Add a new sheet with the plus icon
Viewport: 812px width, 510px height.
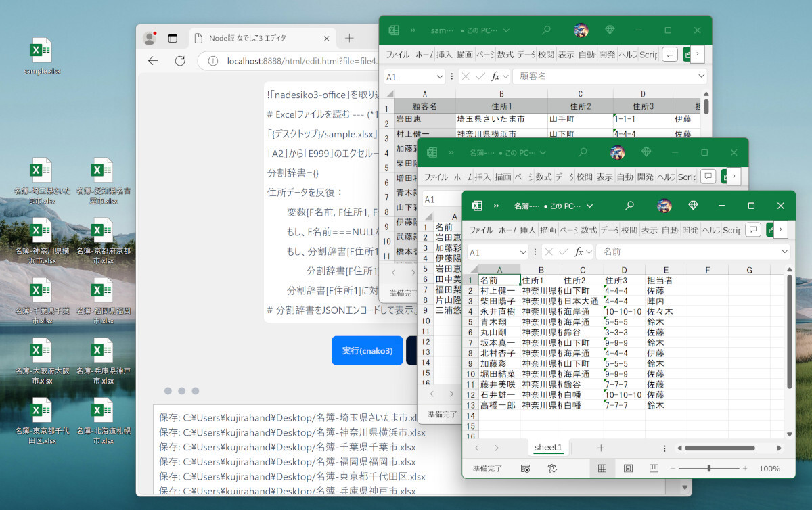(x=601, y=448)
